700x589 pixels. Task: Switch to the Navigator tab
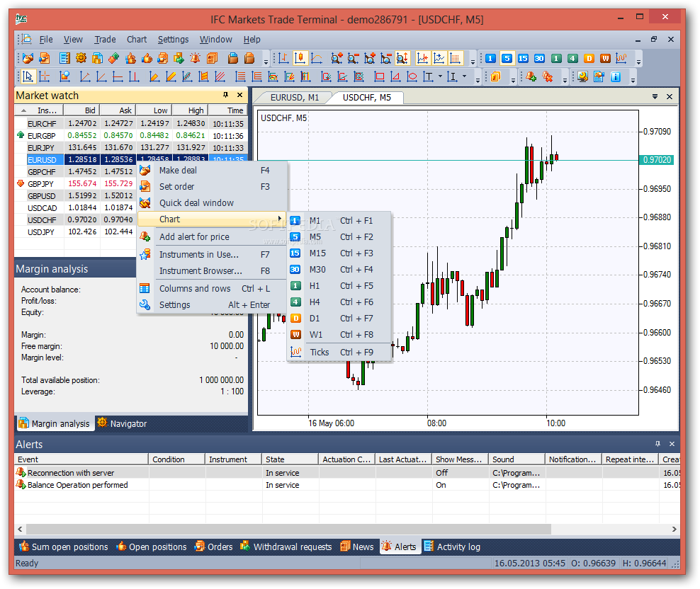pos(121,423)
